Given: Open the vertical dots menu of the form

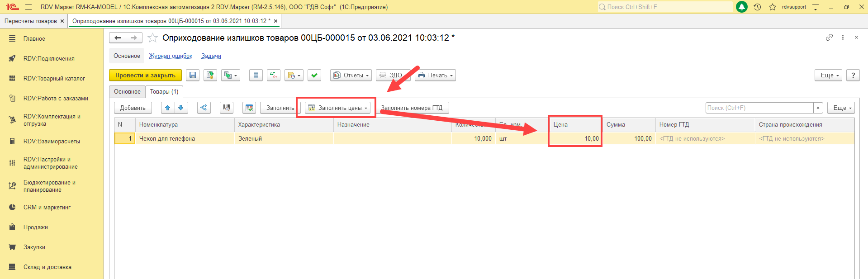Looking at the screenshot, I should click(x=843, y=38).
